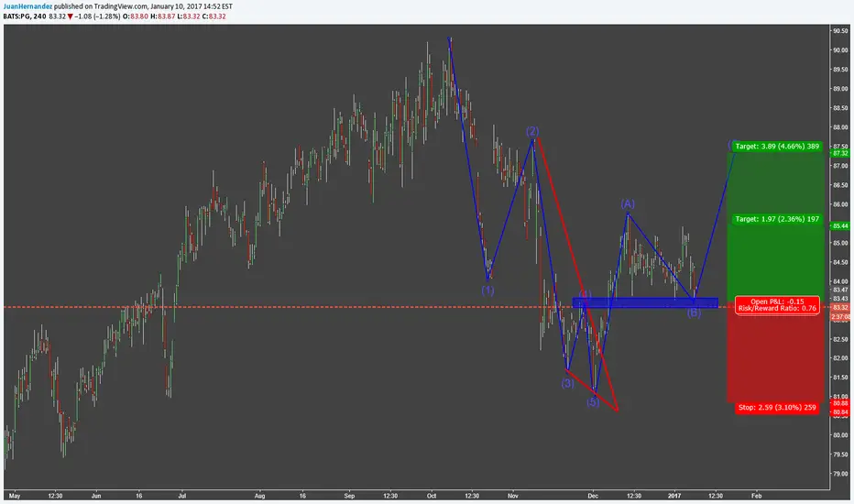Click the 2017 label on time axis

(x=674, y=496)
